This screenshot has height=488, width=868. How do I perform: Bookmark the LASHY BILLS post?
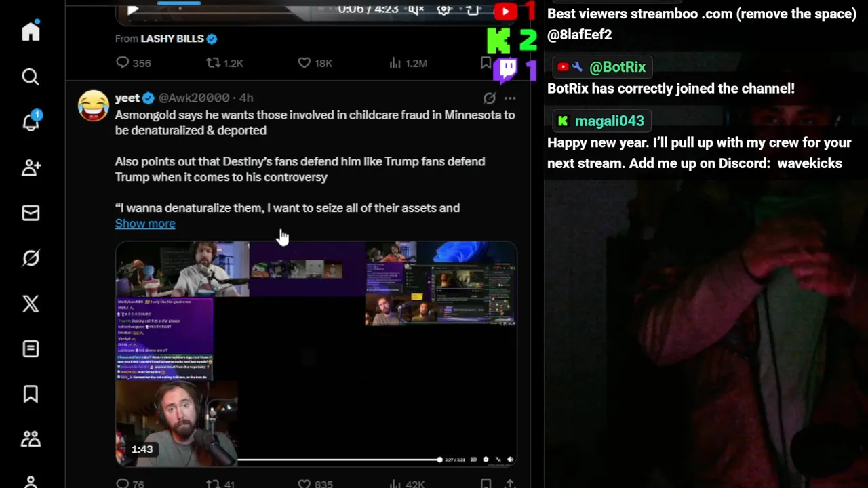pos(486,63)
